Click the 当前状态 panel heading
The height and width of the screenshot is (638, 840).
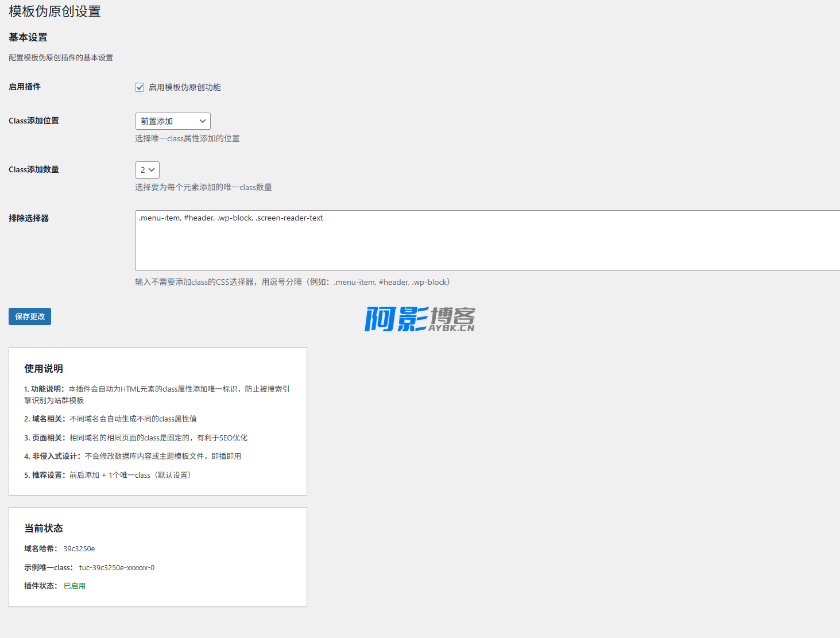point(44,528)
